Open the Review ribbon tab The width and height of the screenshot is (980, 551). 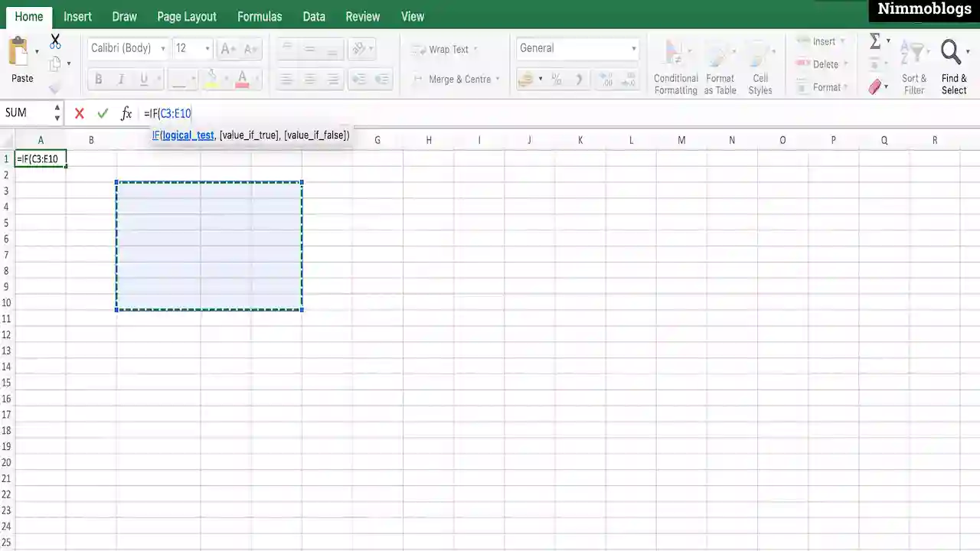pyautogui.click(x=362, y=16)
